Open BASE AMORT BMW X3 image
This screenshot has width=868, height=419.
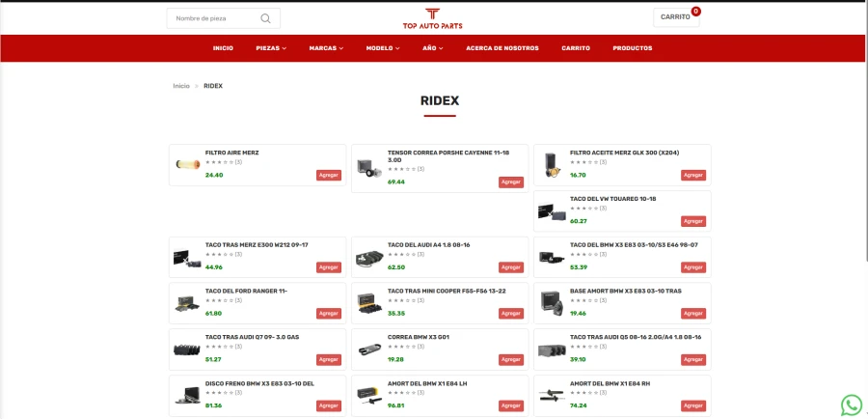click(x=552, y=303)
